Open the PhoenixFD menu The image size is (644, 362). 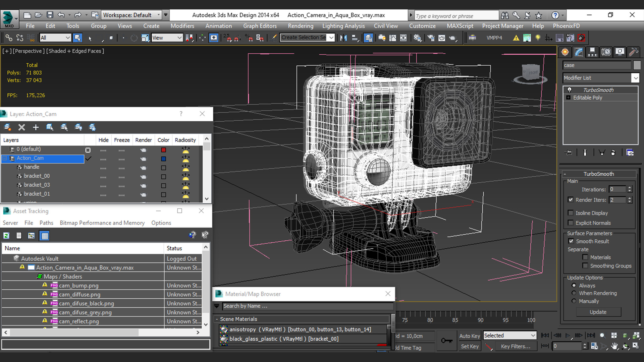point(566,26)
